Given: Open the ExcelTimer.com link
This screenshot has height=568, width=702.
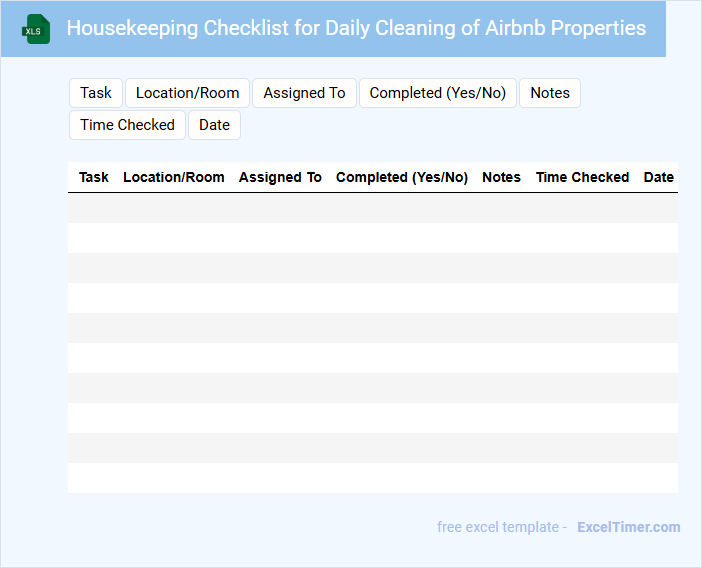Looking at the screenshot, I should [x=628, y=527].
